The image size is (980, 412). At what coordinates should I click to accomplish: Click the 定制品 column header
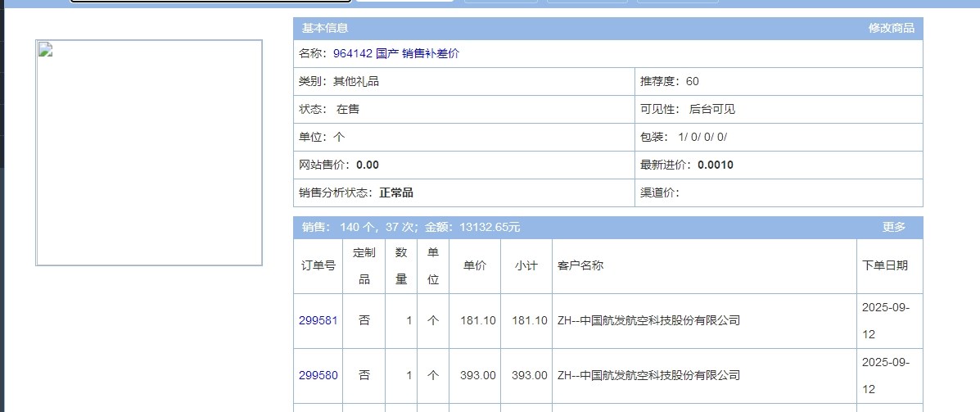(x=364, y=266)
